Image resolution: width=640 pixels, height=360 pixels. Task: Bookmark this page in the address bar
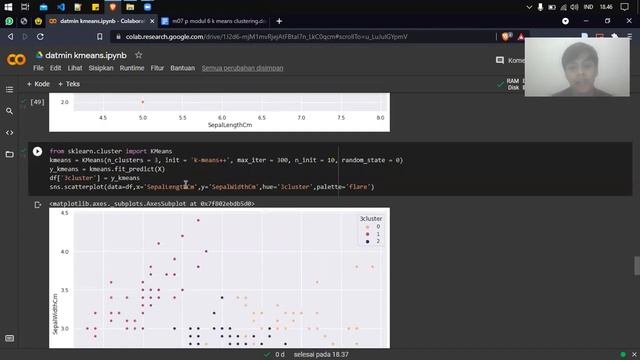[100, 37]
